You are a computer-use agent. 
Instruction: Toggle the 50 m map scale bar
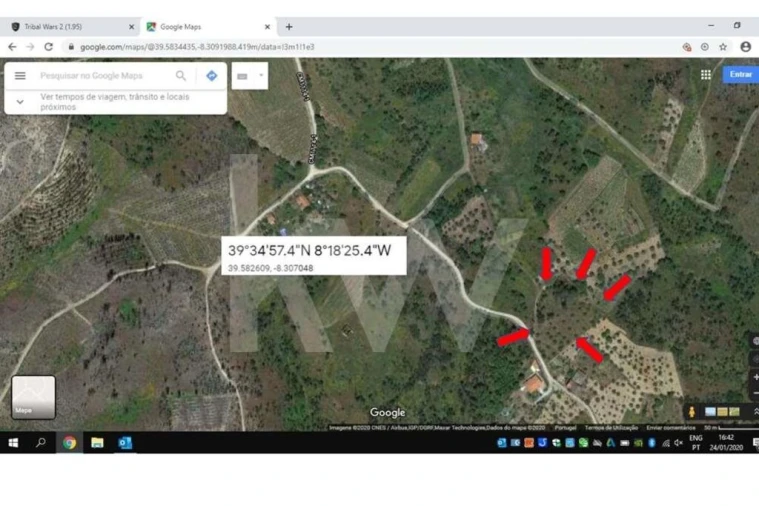pyautogui.click(x=731, y=428)
